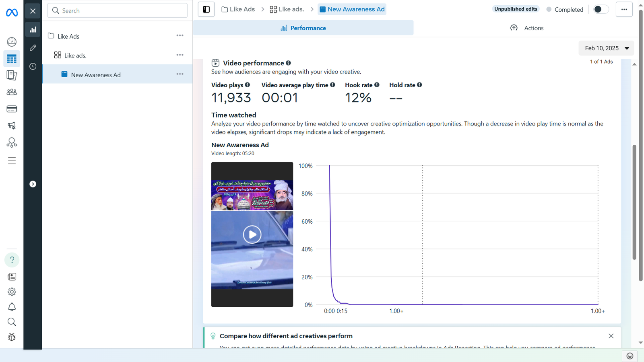644x362 pixels.
Task: Click Unpublished edits badge
Action: pyautogui.click(x=516, y=9)
